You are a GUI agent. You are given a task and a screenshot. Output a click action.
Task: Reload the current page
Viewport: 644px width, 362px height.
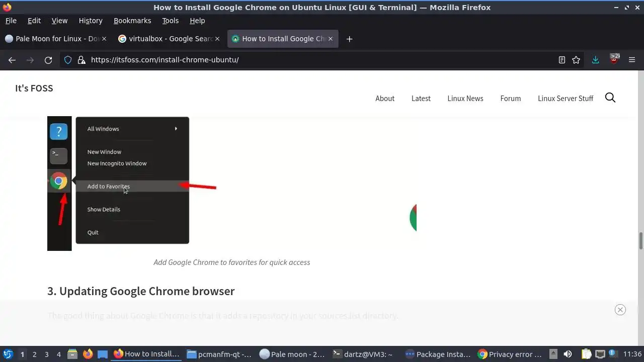tap(48, 60)
